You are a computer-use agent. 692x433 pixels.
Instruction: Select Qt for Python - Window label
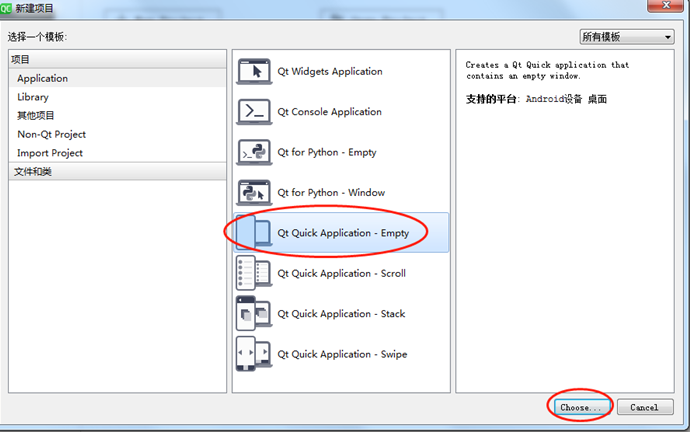(x=331, y=192)
